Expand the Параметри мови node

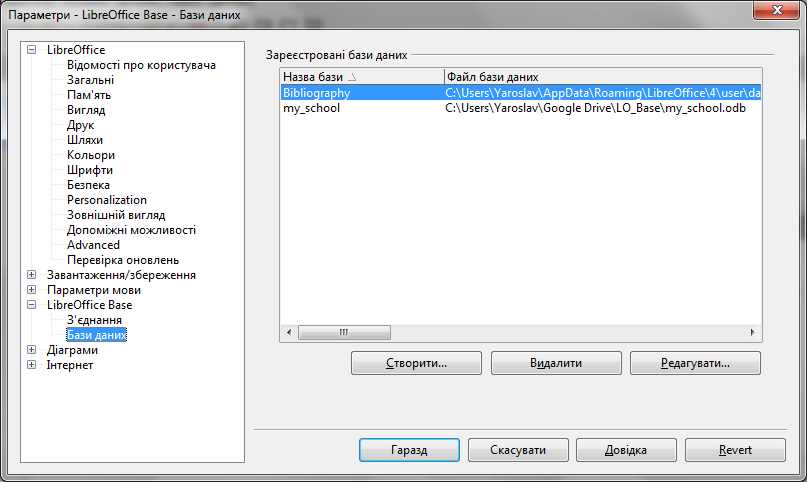point(31,290)
